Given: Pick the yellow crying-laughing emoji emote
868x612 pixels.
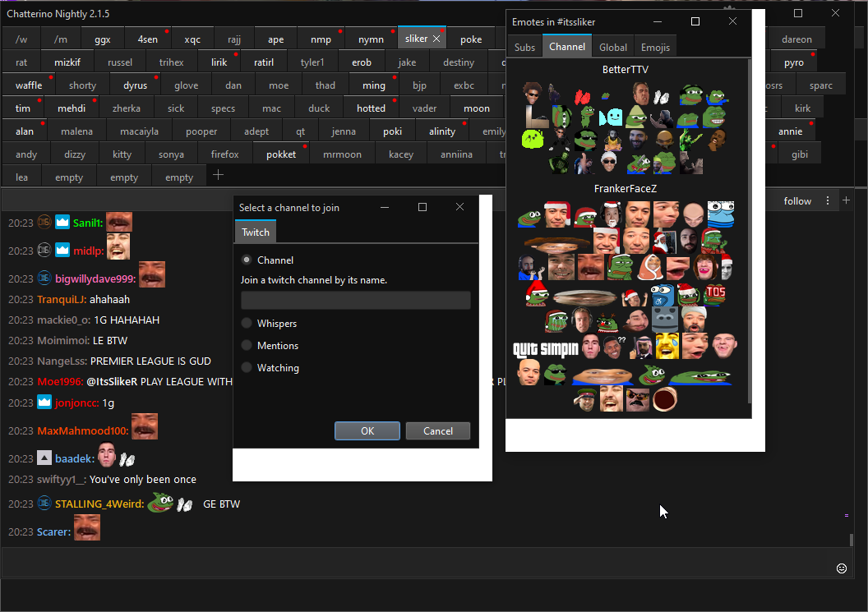Looking at the screenshot, I should (667, 346).
